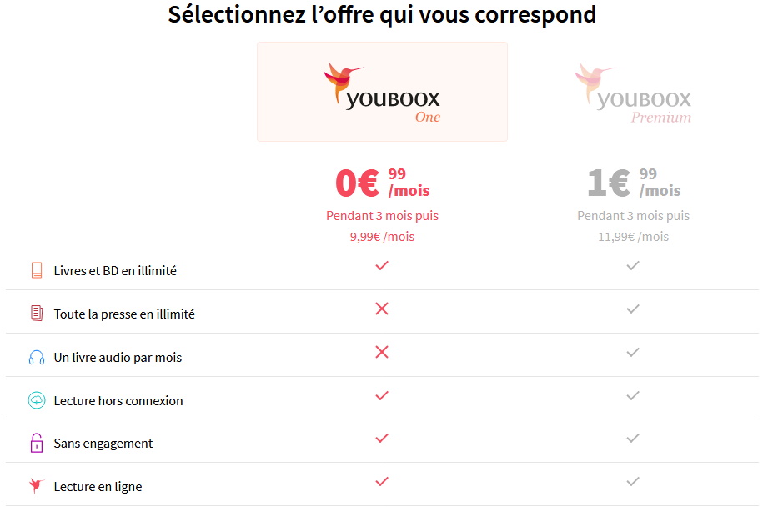Choose the Youboox Premium offer logo
This screenshot has height=532, width=763.
tap(633, 93)
